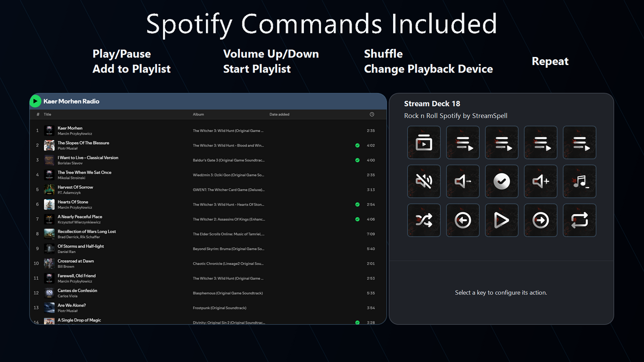Select track Crossroad at Dawn

coord(76,261)
